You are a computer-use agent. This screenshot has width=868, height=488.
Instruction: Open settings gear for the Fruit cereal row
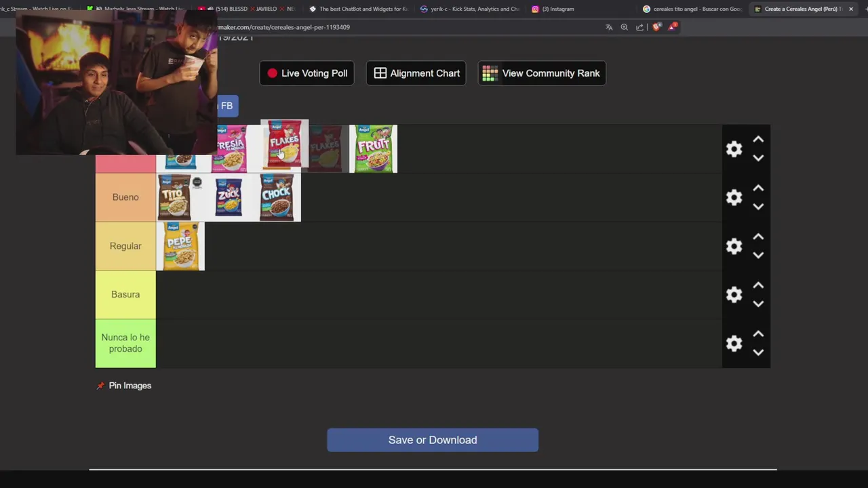pyautogui.click(x=734, y=149)
